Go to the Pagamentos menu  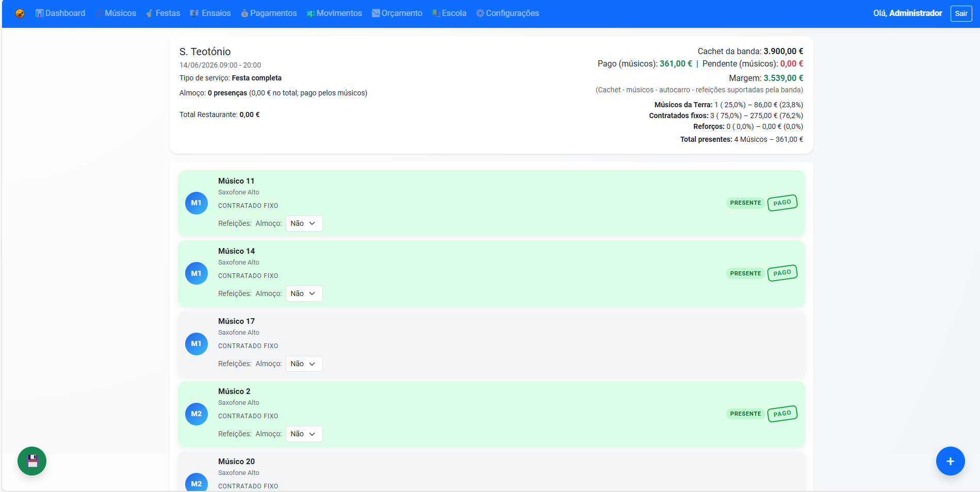pyautogui.click(x=269, y=13)
